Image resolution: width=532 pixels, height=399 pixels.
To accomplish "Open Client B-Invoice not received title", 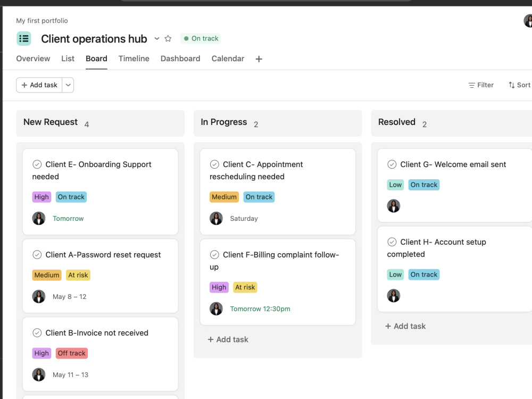I will click(x=97, y=333).
